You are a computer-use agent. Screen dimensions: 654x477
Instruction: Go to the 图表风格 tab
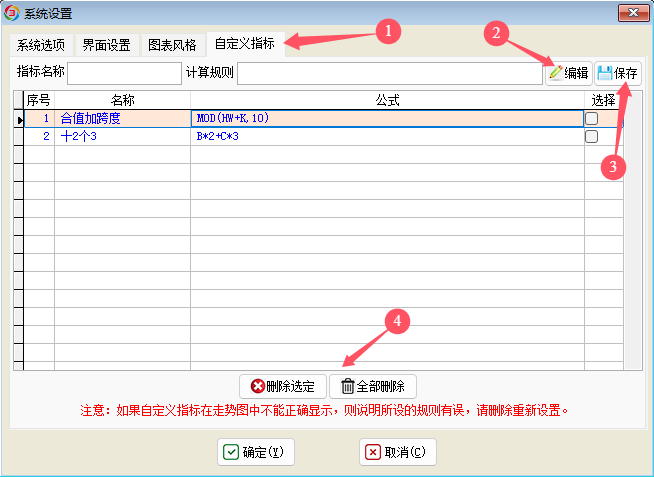[x=172, y=45]
